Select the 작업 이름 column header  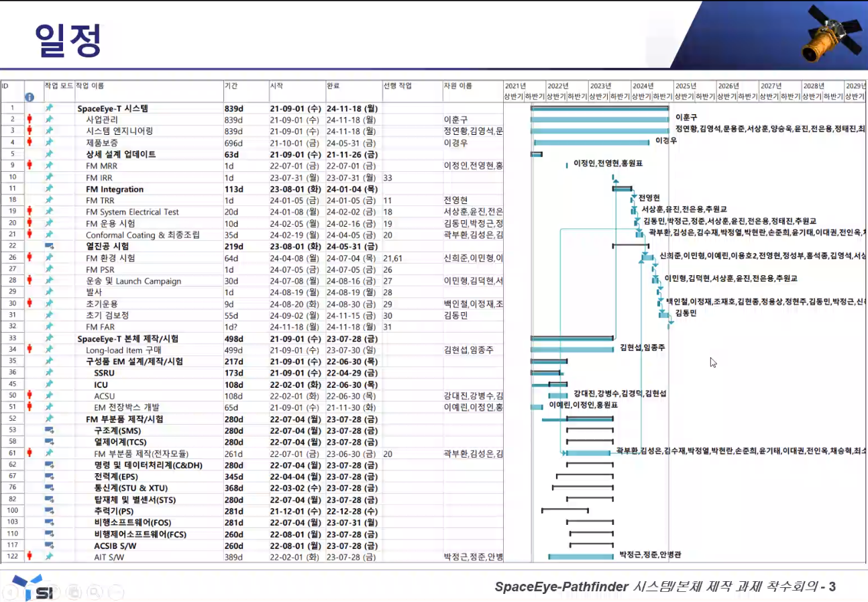(91, 86)
